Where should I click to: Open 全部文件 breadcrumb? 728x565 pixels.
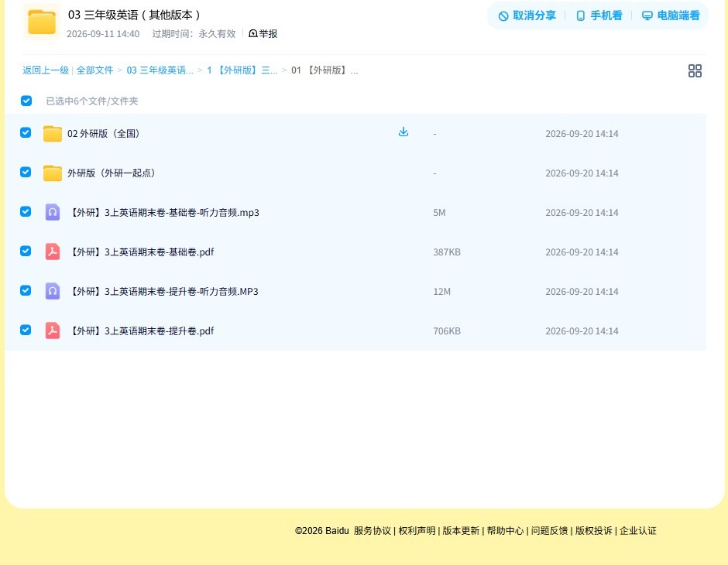tap(94, 70)
